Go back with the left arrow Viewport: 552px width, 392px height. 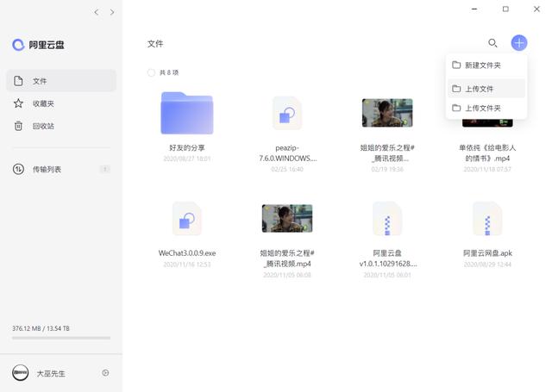tap(96, 12)
